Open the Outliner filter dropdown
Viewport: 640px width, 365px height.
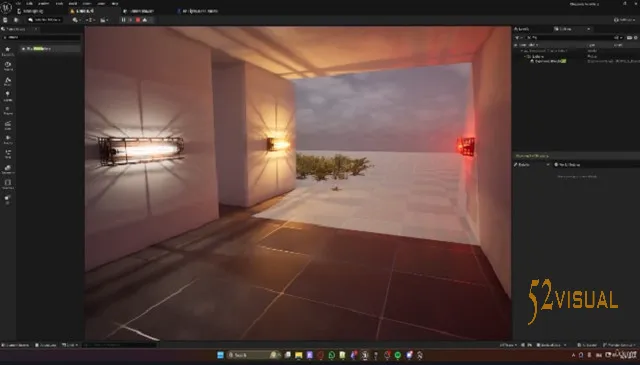coord(518,38)
